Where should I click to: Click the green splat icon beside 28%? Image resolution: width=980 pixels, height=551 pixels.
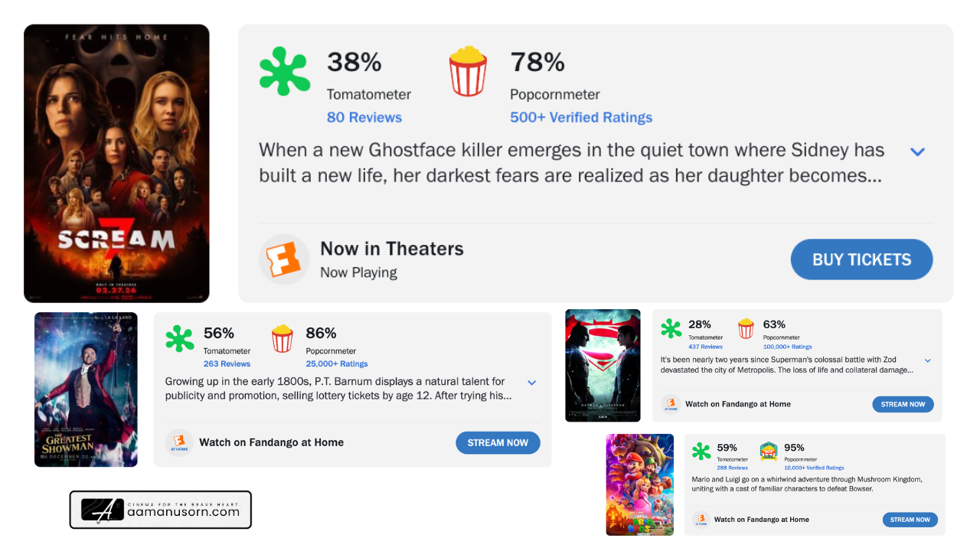pos(671,328)
